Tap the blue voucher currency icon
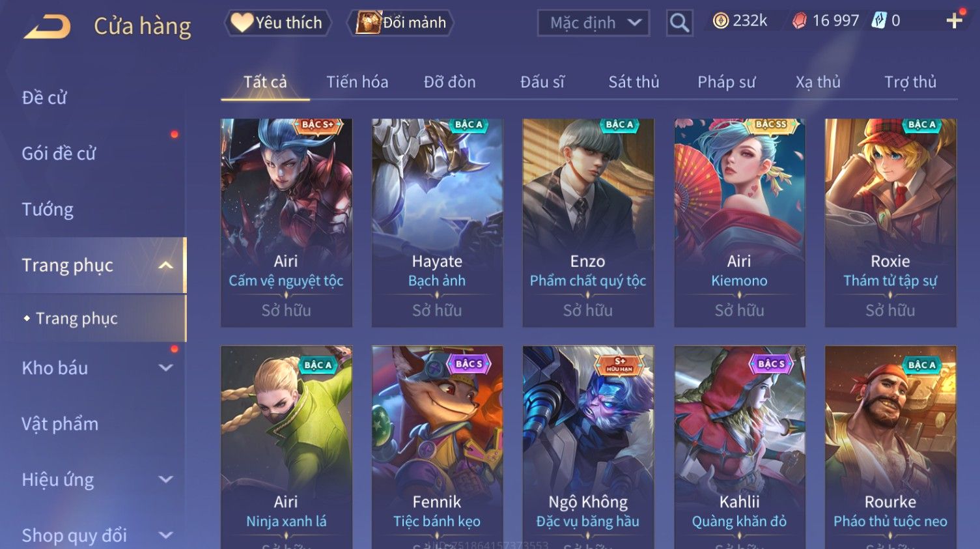 tap(879, 21)
